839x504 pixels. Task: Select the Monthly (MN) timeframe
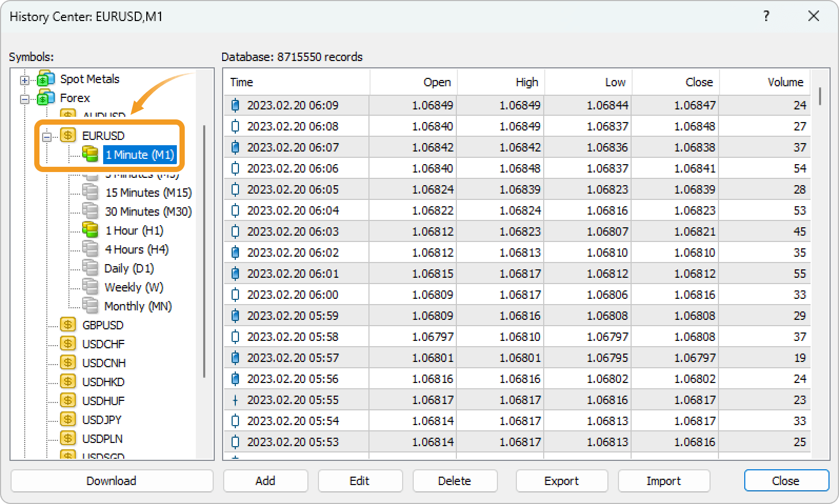pos(138,306)
